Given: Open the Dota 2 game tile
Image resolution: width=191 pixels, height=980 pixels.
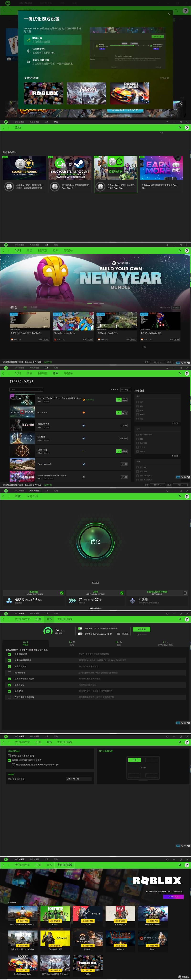Looking at the screenshot, I should pos(153,941).
